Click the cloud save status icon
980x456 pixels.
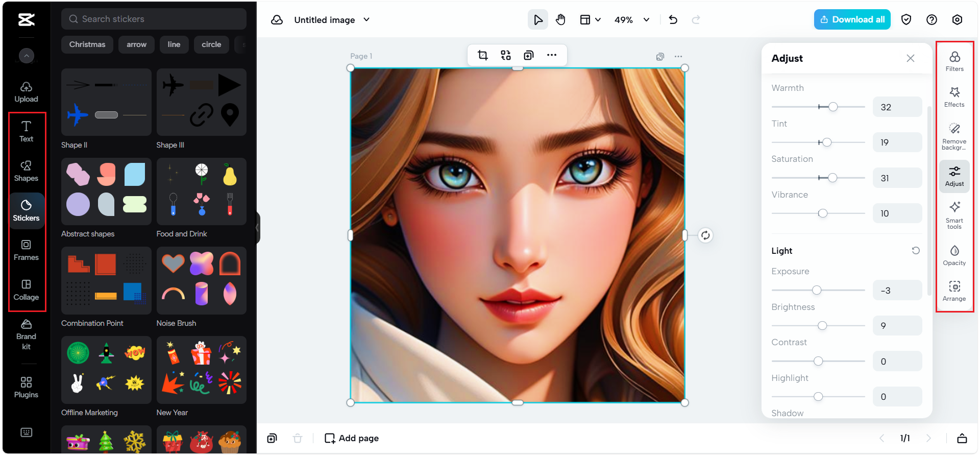(x=277, y=19)
